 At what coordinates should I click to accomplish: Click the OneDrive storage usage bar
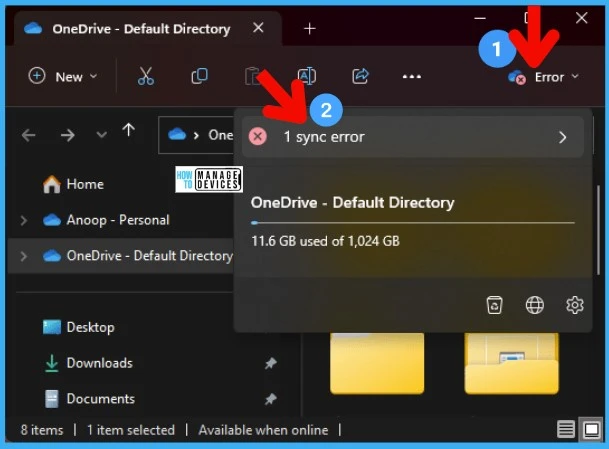[x=413, y=223]
